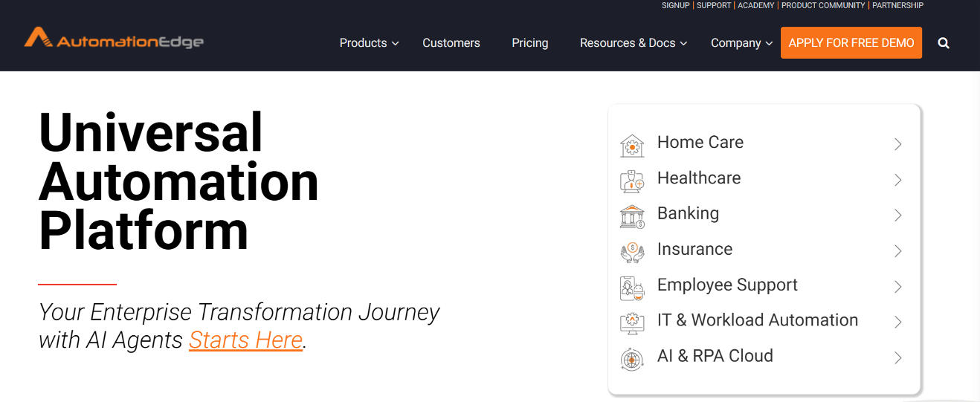This screenshot has width=980, height=402.
Task: Click the Employee Support icon
Action: 632,288
